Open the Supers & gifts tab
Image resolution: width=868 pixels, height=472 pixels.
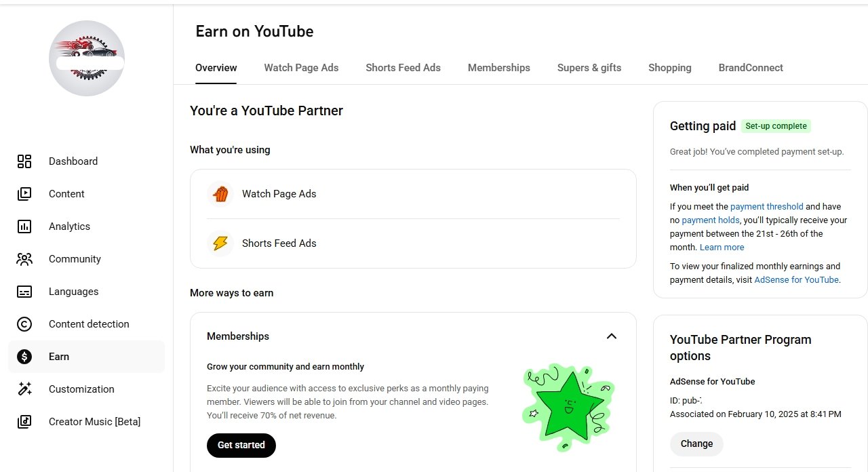[x=589, y=68]
